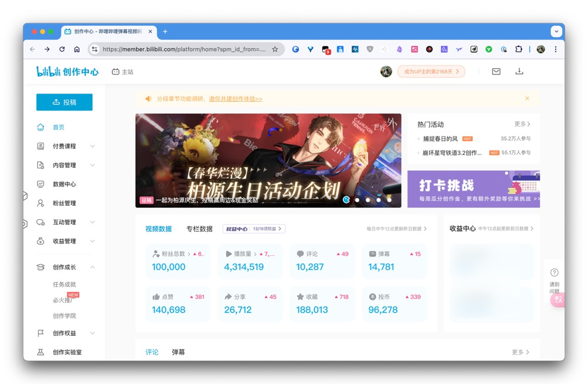Open 邀你共建创作体验 link
The height and width of the screenshot is (384, 588).
[x=236, y=99]
